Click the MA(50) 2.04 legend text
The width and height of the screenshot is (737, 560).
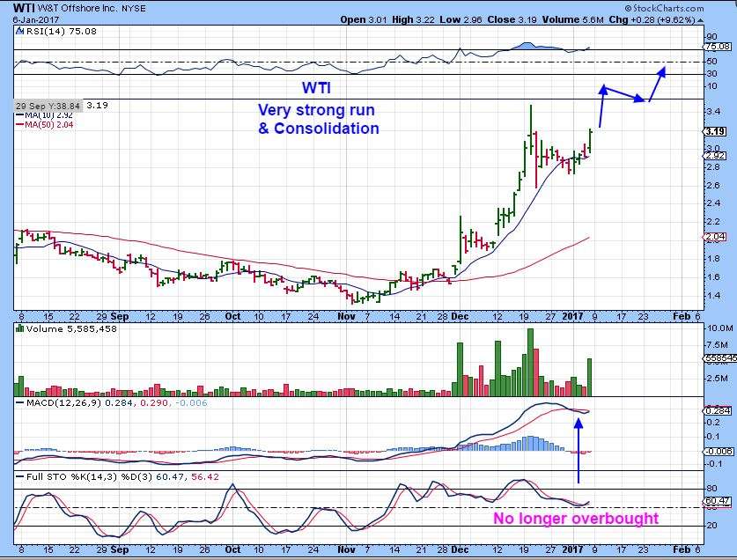(49, 125)
